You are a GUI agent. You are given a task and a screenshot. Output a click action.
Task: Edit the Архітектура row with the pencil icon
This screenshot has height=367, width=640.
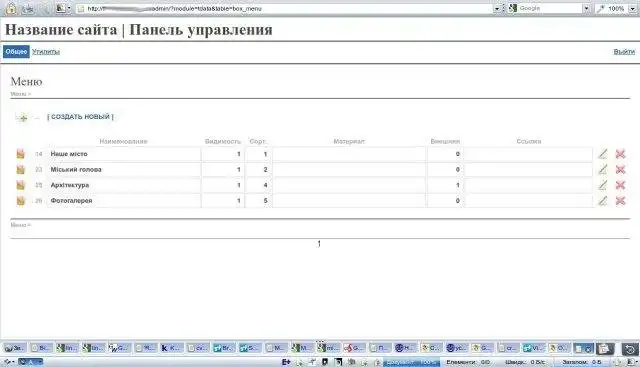point(602,185)
